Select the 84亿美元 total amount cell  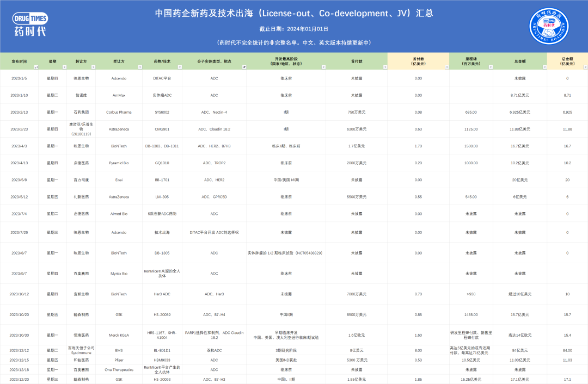click(520, 350)
